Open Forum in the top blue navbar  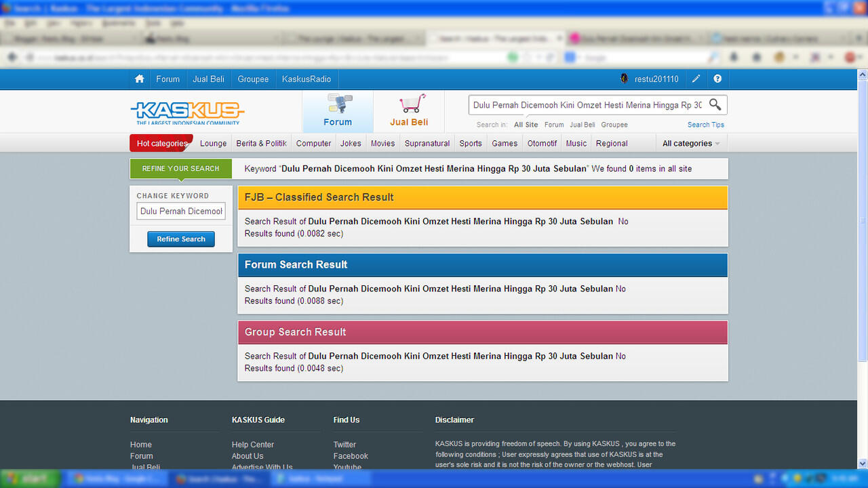point(167,79)
